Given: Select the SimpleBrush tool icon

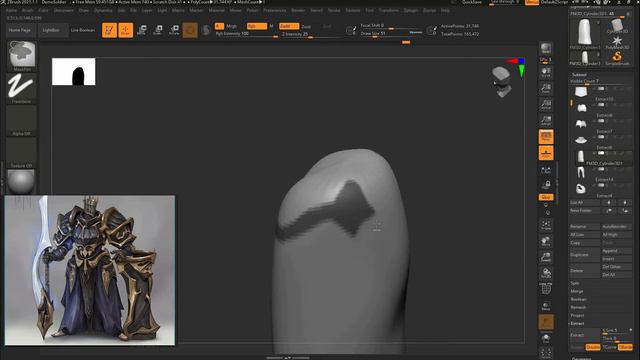Looking at the screenshot, I should click(x=617, y=58).
